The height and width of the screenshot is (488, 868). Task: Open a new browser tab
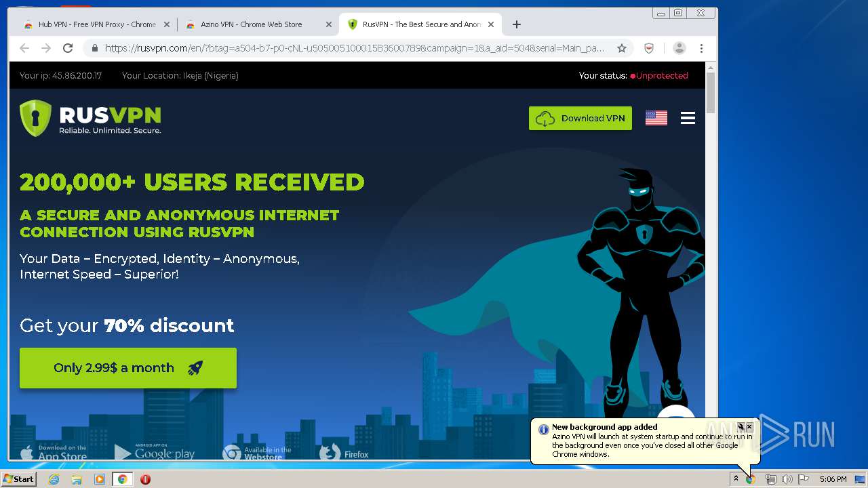pos(517,24)
